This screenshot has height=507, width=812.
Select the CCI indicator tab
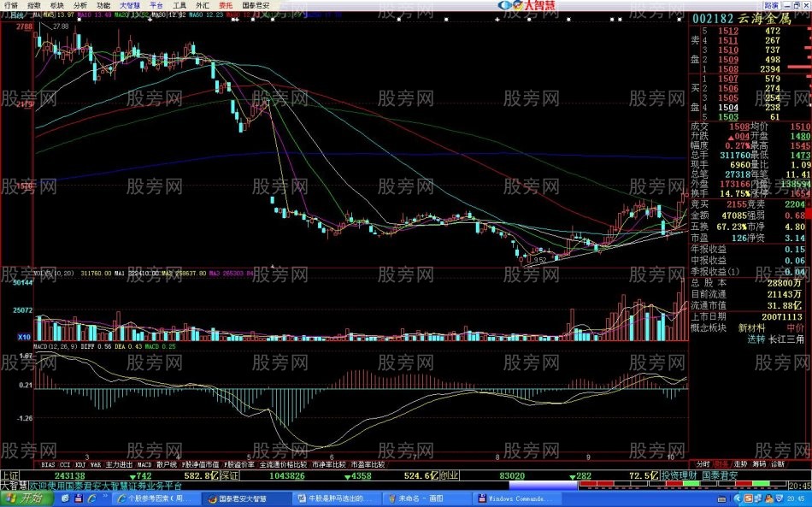pos(65,464)
